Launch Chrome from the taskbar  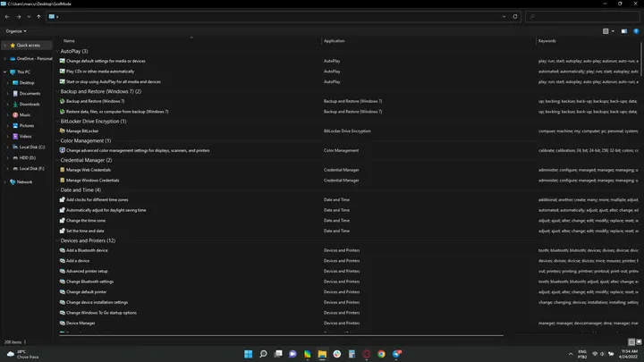[x=382, y=353]
